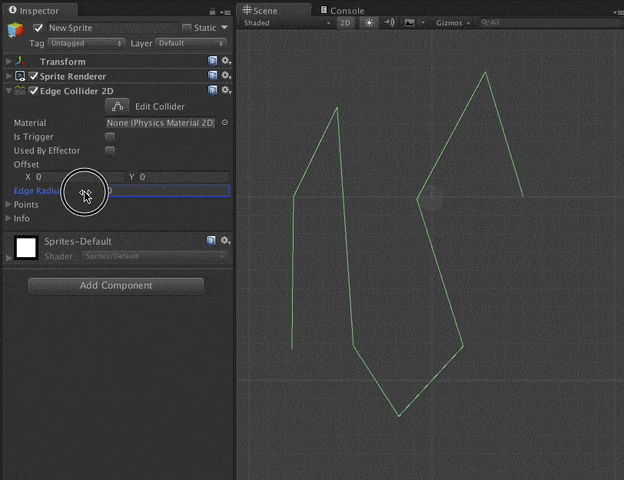The width and height of the screenshot is (624, 480).
Task: Enable the Used By Effector checkbox
Action: pos(110,151)
